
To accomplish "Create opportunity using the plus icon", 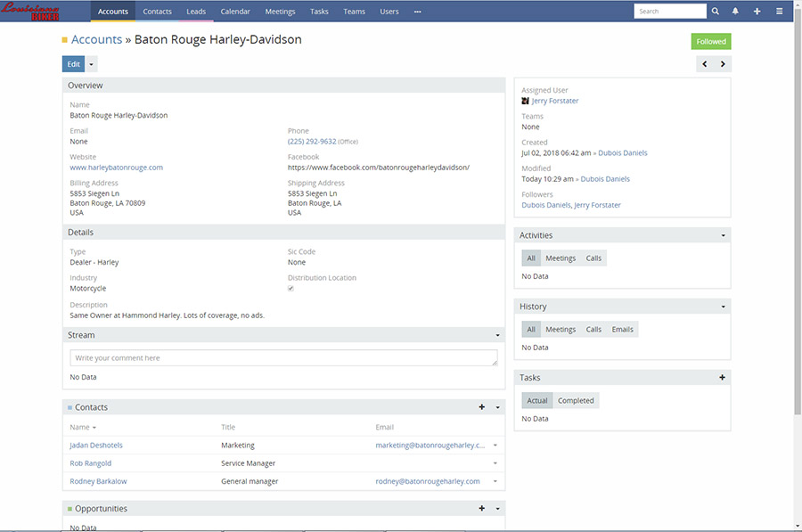I will coord(482,509).
